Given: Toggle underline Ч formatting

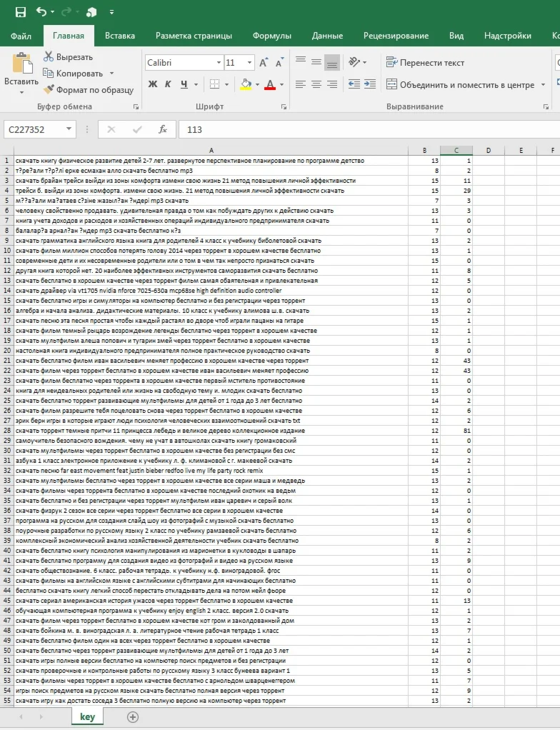Looking at the screenshot, I should (184, 84).
